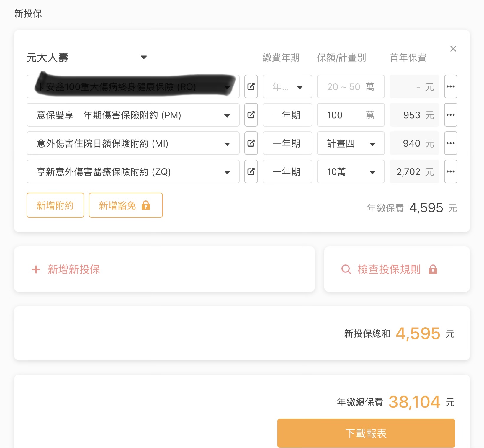Expand the 元大人壽 company dropdown
Image resolution: width=484 pixels, height=448 pixels.
click(x=144, y=57)
